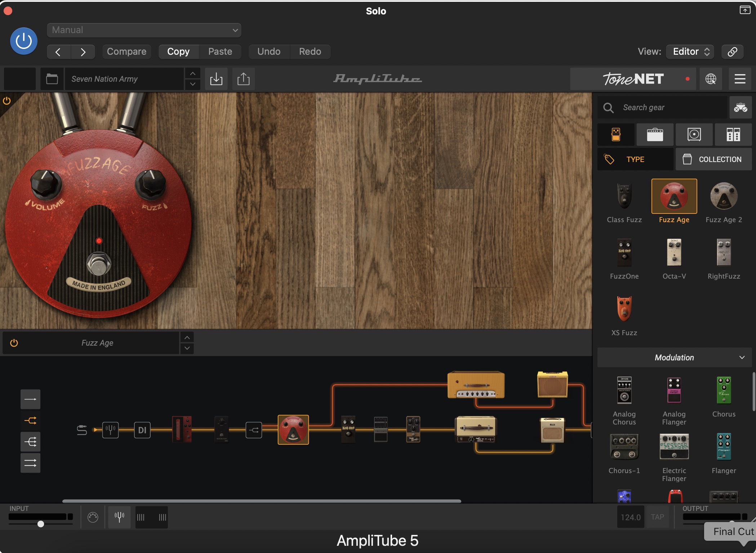Open the ToneNET panel
Image resolution: width=756 pixels, height=553 pixels.
point(634,79)
